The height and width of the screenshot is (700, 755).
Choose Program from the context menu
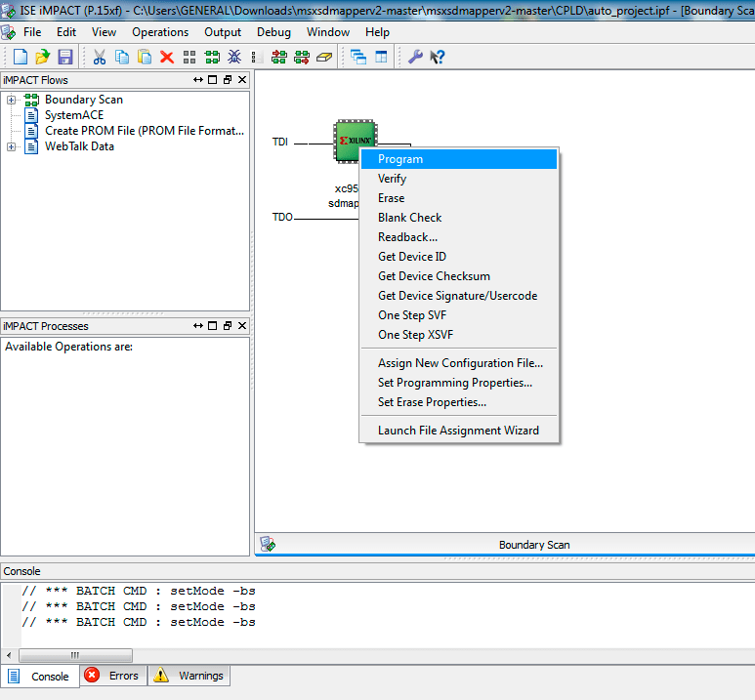[x=400, y=159]
